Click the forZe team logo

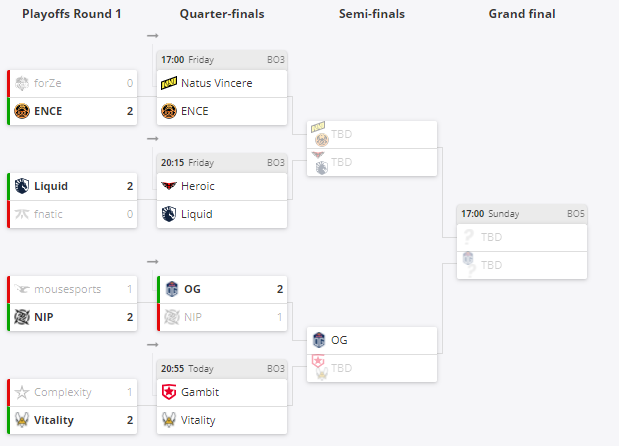tap(22, 83)
